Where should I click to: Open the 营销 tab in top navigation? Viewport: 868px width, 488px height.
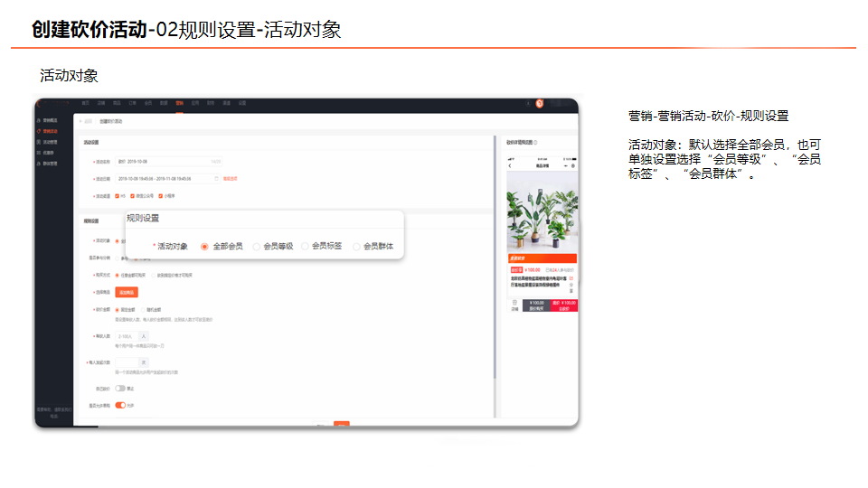pyautogui.click(x=179, y=103)
